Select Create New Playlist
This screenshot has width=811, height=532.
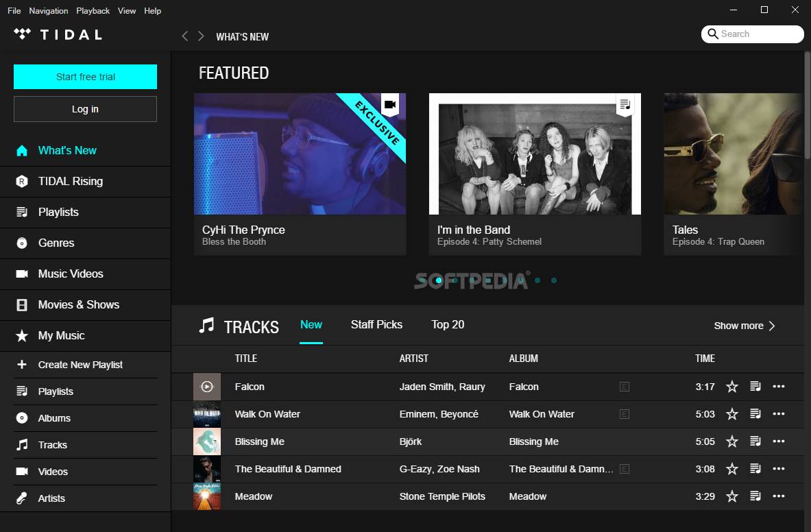tap(85, 365)
